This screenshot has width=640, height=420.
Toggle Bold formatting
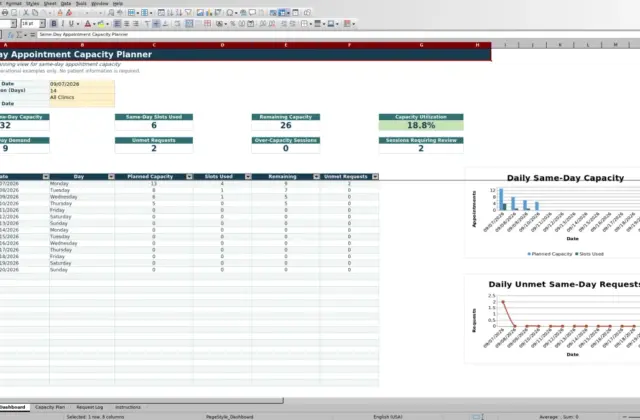pos(53,24)
